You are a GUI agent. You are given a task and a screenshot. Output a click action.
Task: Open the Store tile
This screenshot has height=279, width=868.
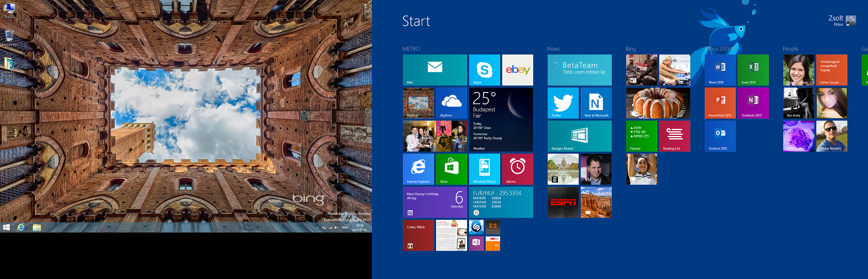(451, 169)
